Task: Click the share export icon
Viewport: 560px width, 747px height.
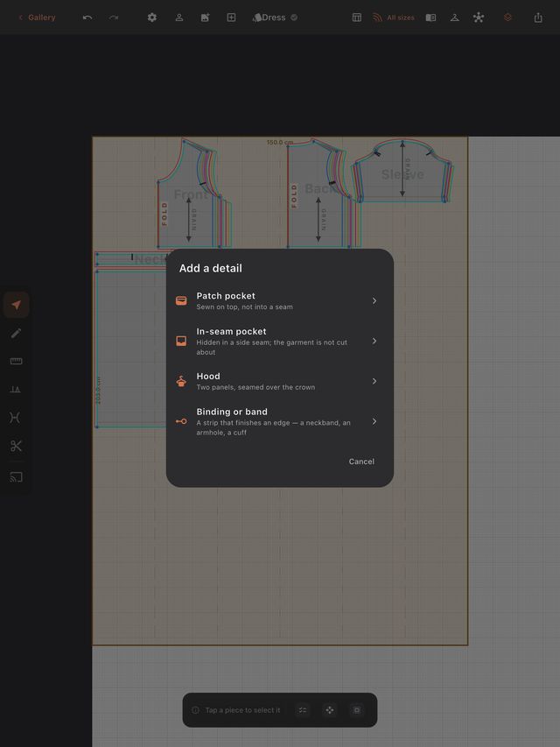Action: [538, 18]
